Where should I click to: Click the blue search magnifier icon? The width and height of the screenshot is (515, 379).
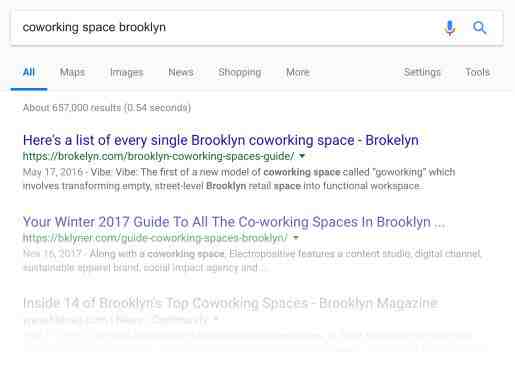(480, 27)
